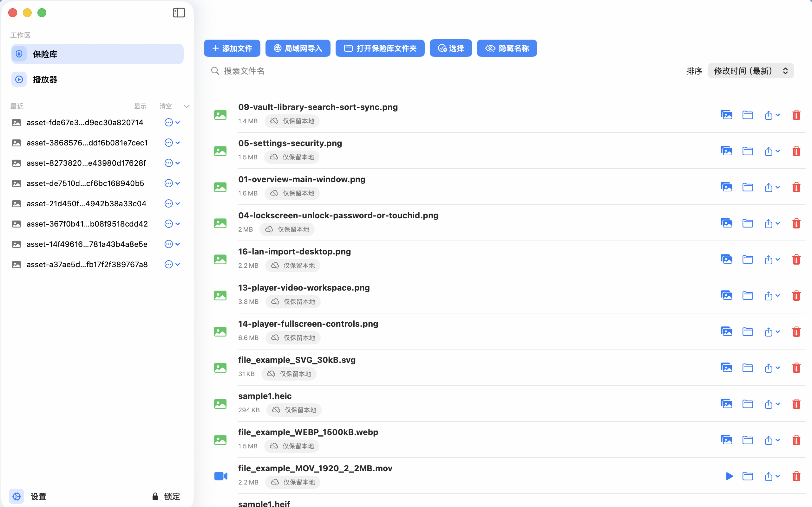This screenshot has height=507, width=812.
Task: Collapse the 最近 recent files section
Action: tap(187, 106)
